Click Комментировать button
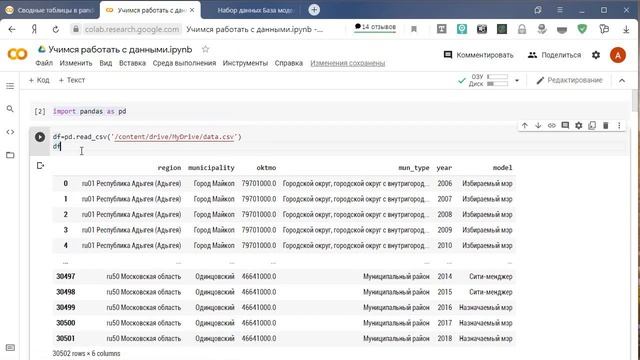The width and height of the screenshot is (640, 360). tap(478, 55)
